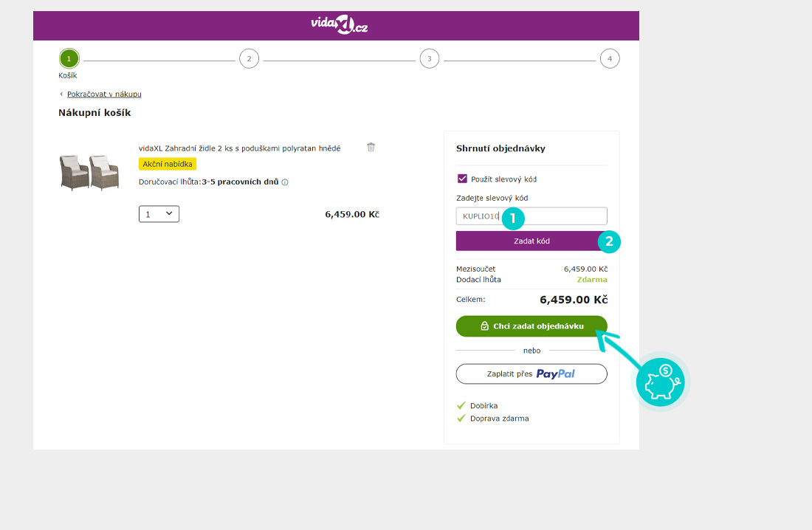Click the teal number 2 marker

[609, 241]
